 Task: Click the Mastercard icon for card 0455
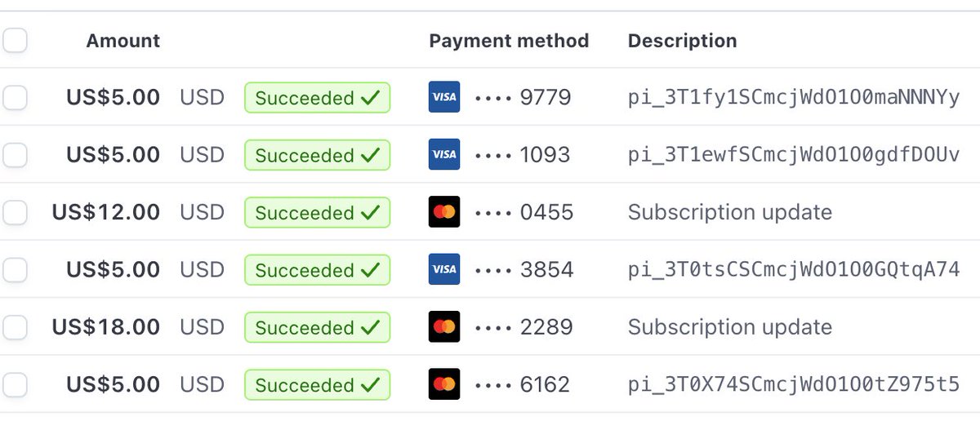pyautogui.click(x=444, y=212)
